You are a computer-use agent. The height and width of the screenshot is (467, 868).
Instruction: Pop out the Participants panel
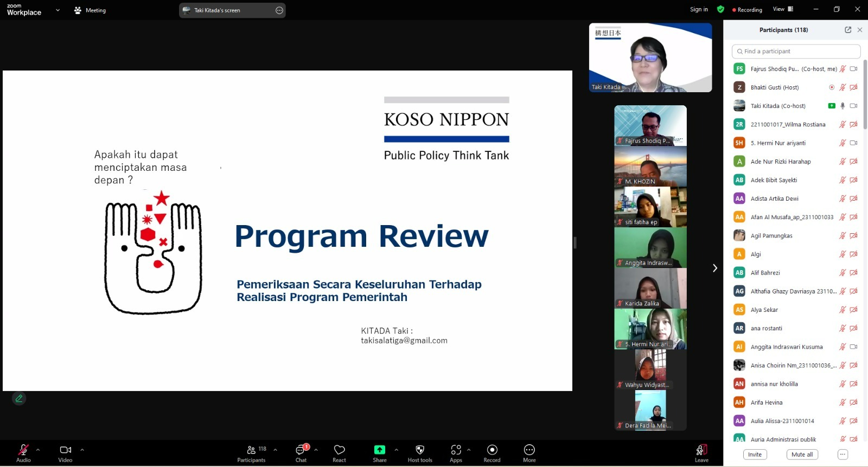[x=848, y=30]
